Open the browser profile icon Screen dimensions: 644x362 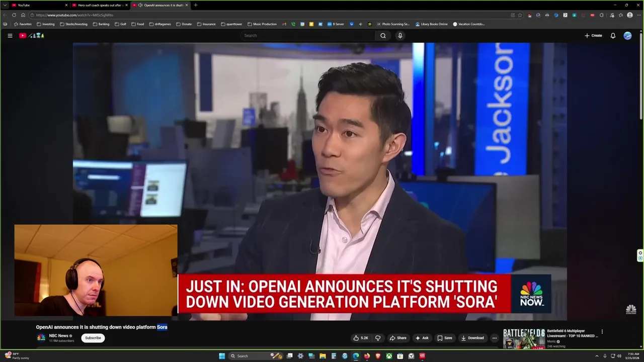[629, 15]
